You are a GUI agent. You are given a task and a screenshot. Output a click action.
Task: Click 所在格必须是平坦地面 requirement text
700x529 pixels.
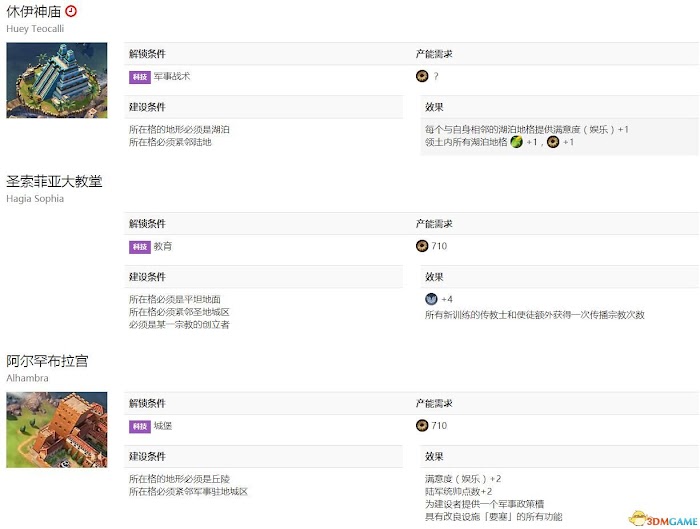(175, 299)
